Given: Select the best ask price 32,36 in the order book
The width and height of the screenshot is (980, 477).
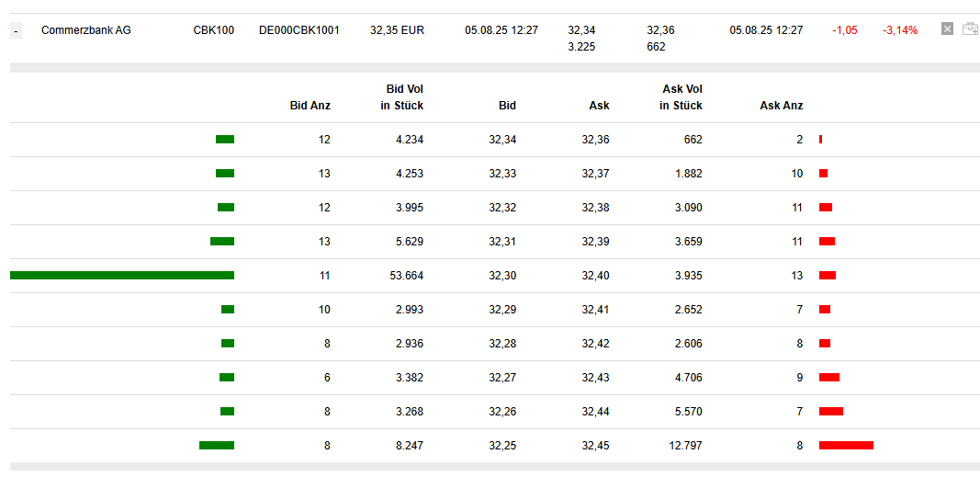Looking at the screenshot, I should 595,140.
